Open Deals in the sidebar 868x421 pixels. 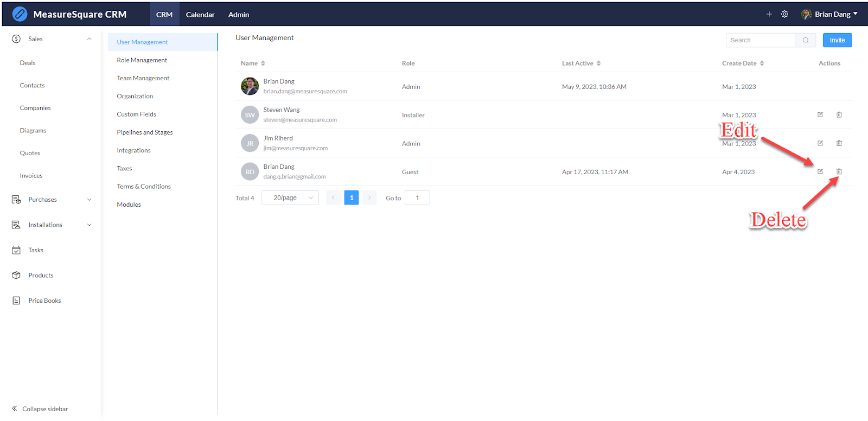tap(28, 63)
